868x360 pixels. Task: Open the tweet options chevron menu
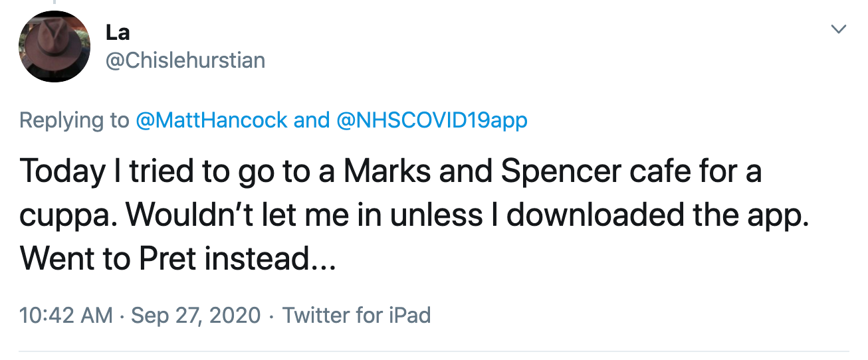coord(839,29)
